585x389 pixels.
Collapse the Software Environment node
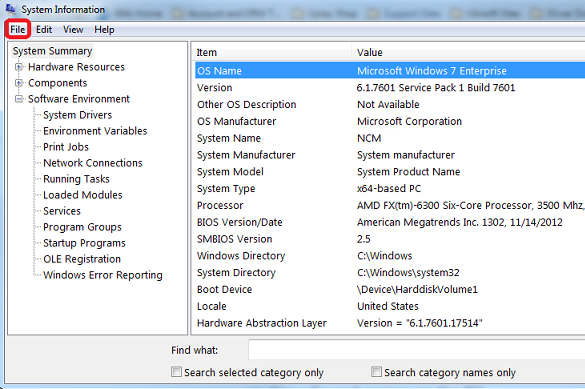tap(19, 99)
